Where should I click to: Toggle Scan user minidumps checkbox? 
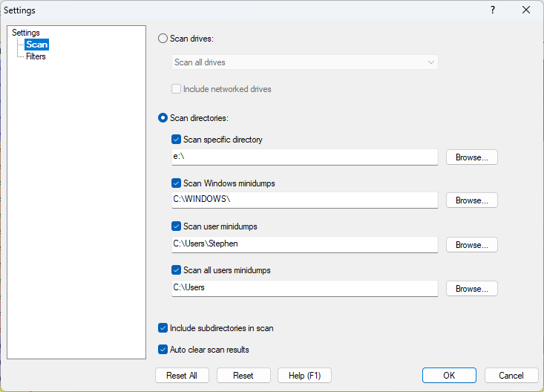point(176,226)
